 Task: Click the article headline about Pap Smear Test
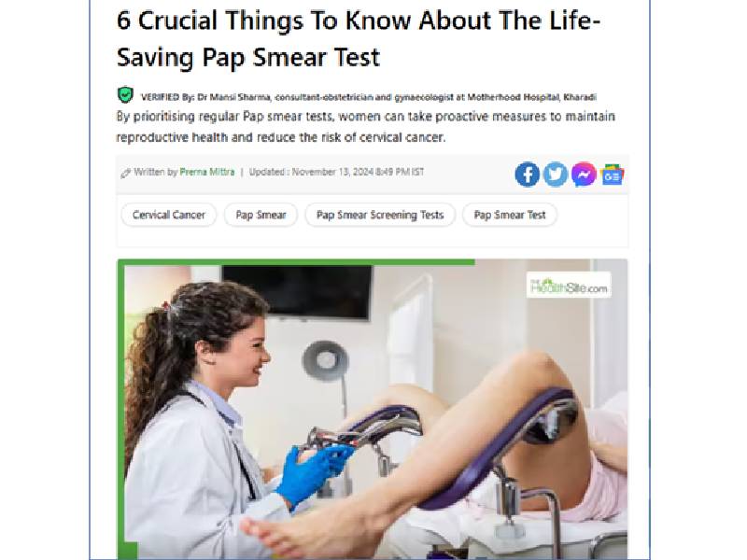click(359, 38)
